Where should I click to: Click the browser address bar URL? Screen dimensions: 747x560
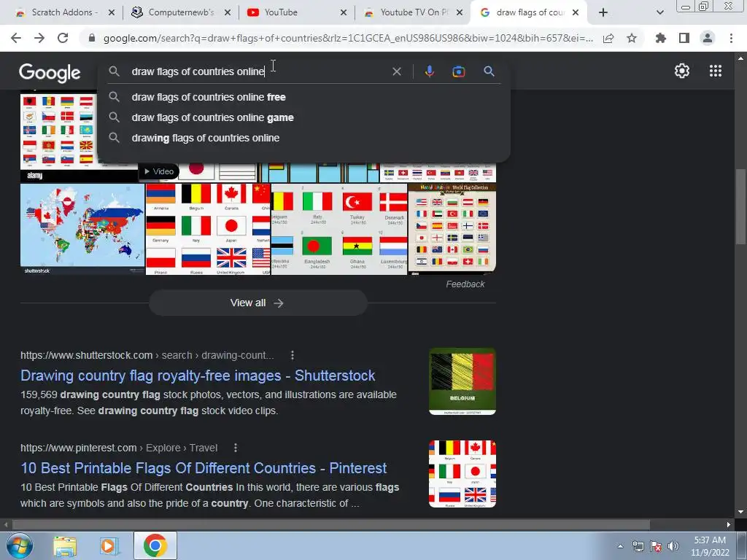(x=348, y=38)
